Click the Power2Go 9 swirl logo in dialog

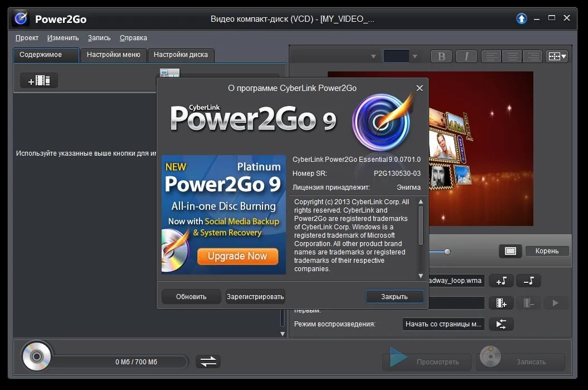tap(382, 122)
